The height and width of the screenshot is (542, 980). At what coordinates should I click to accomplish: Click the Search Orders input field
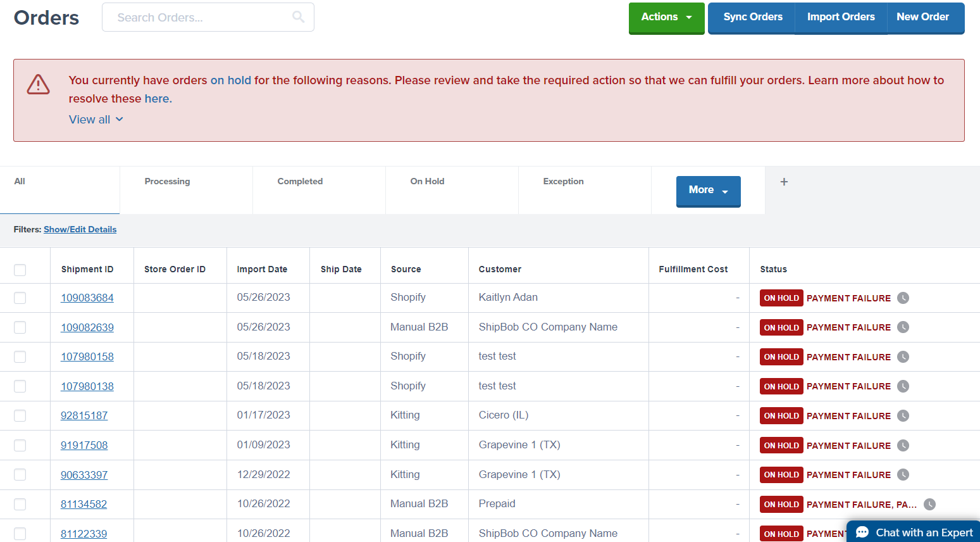(x=208, y=17)
